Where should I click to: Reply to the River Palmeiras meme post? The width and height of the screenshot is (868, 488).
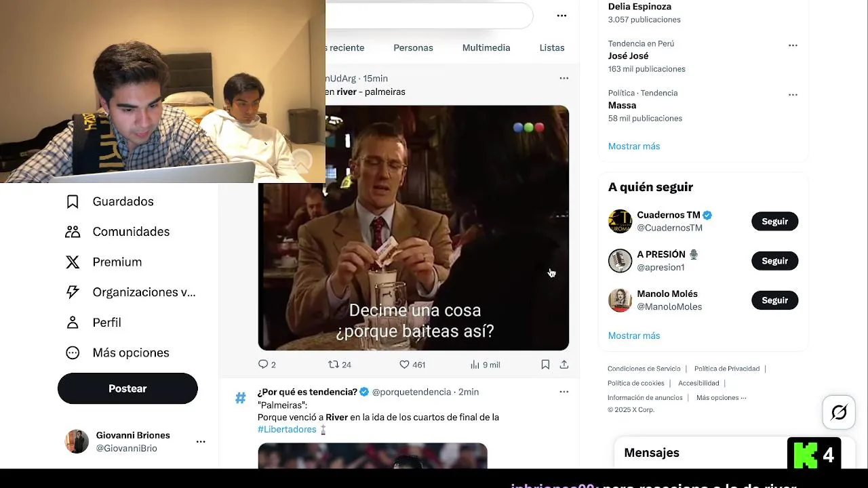coord(264,365)
